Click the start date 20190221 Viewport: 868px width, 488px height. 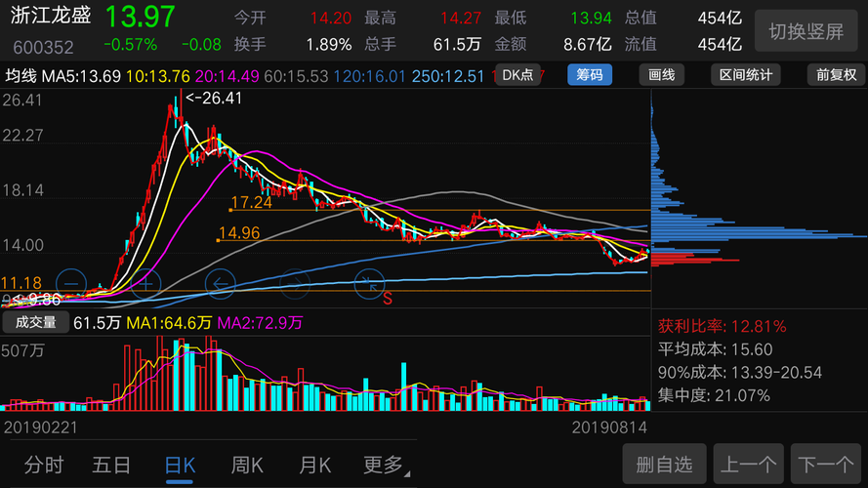(41, 427)
